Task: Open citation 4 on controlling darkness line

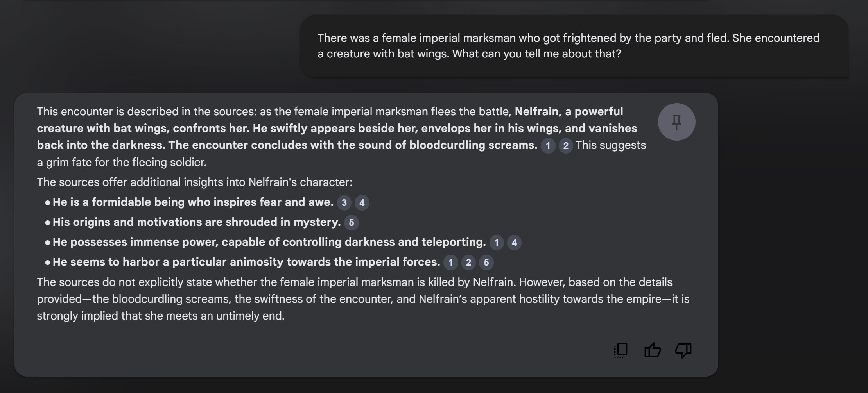Action: click(x=514, y=242)
